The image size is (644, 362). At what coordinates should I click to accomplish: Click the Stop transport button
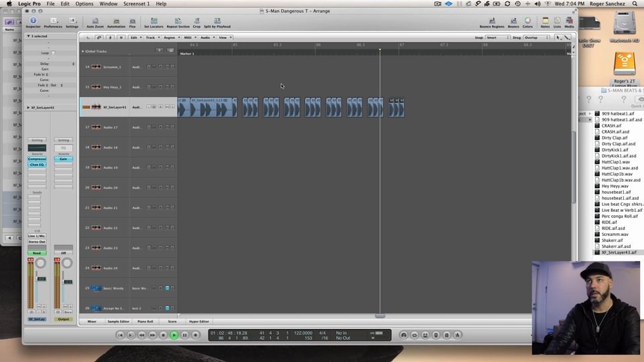pos(163,335)
